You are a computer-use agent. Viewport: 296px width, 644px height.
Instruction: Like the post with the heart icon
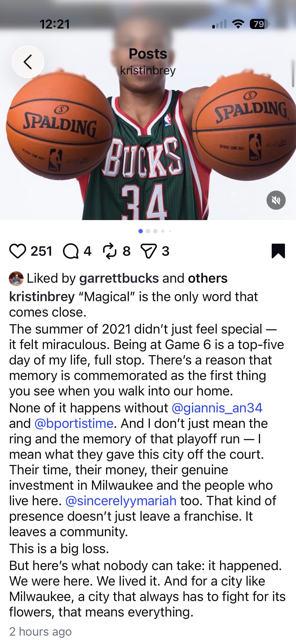click(x=18, y=251)
